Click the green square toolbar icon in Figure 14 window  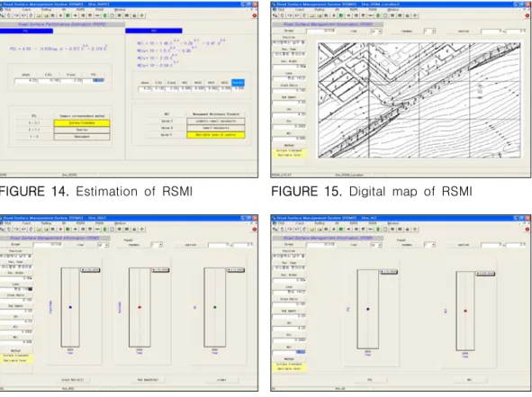(x=68, y=15)
